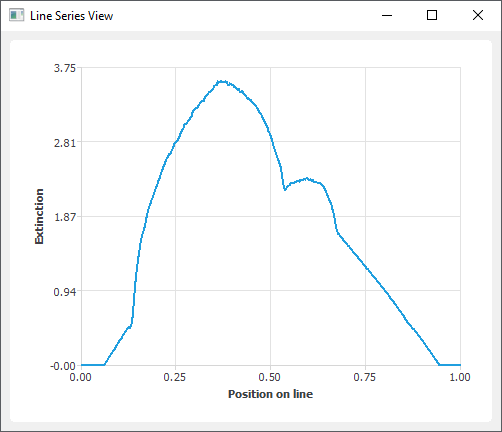Click the 3.75 y-axis label
Viewport: 502px width, 432px height.
click(x=65, y=68)
